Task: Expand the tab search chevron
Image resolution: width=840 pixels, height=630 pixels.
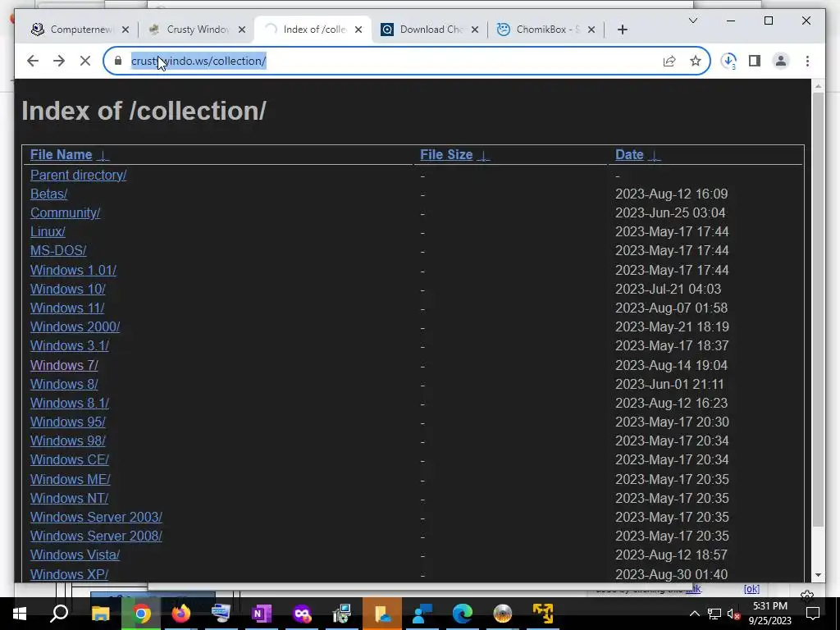Action: 692,21
